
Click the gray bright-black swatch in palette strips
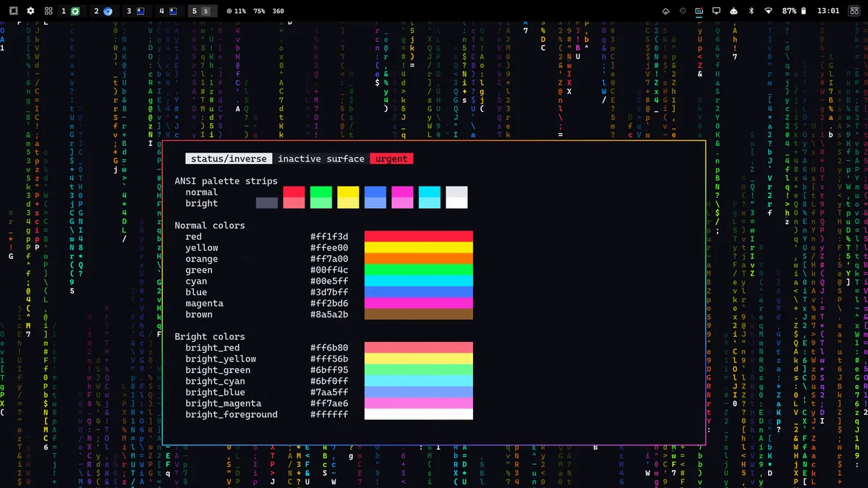pos(266,203)
